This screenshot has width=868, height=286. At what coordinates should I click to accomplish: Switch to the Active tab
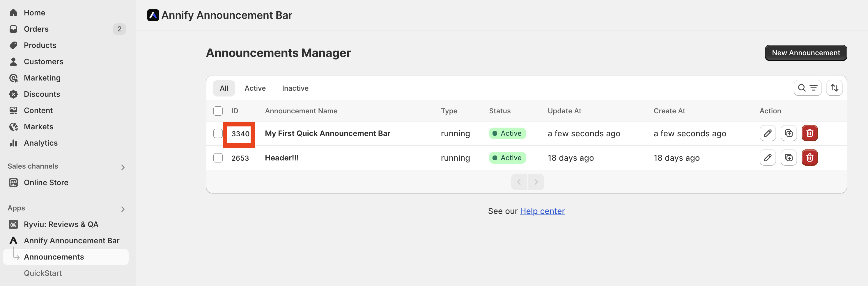255,88
